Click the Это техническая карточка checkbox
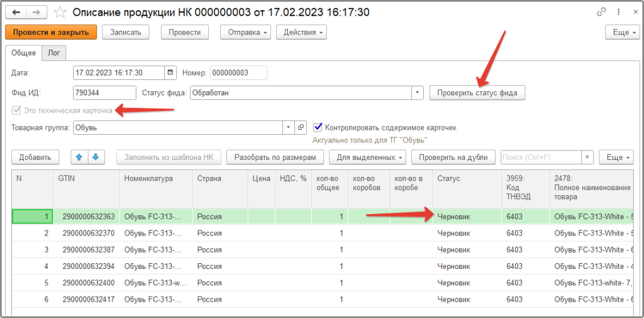 point(16,110)
